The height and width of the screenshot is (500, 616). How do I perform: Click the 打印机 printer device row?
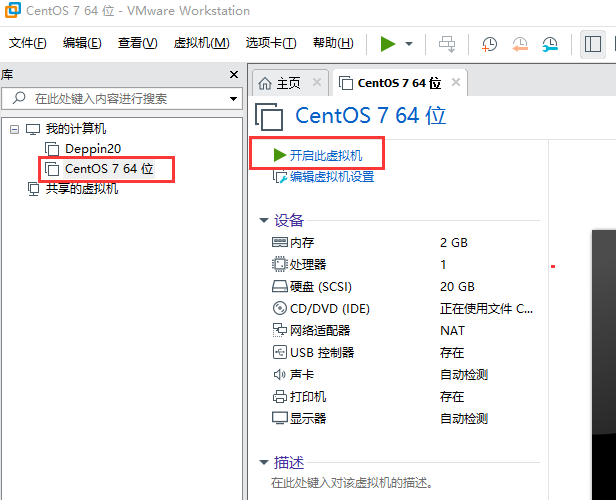pyautogui.click(x=405, y=397)
